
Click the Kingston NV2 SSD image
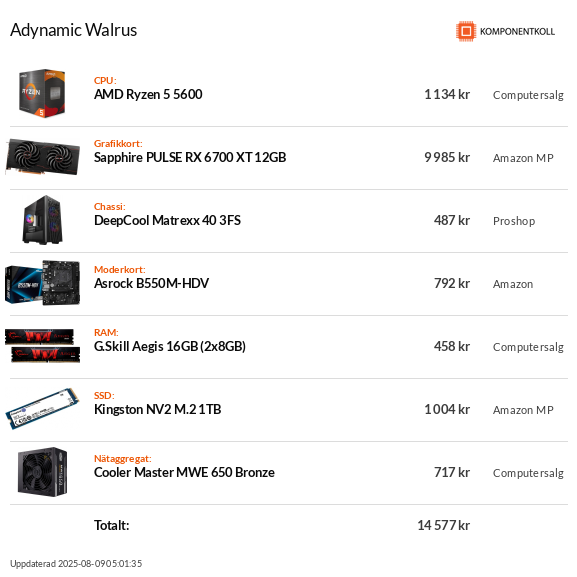[x=43, y=409]
